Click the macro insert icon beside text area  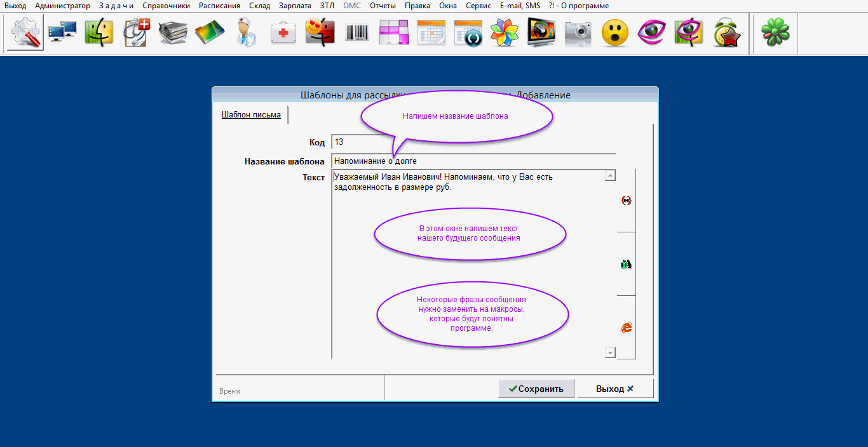627,201
